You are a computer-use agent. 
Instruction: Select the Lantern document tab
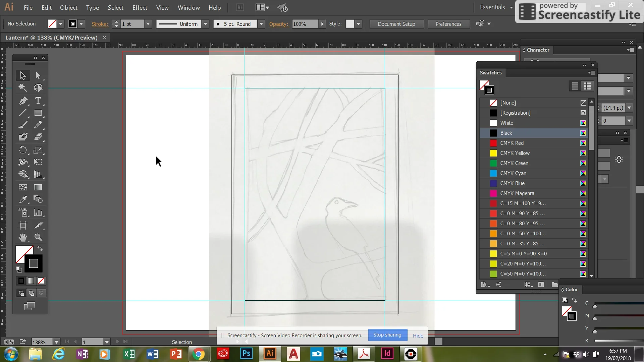(x=50, y=37)
